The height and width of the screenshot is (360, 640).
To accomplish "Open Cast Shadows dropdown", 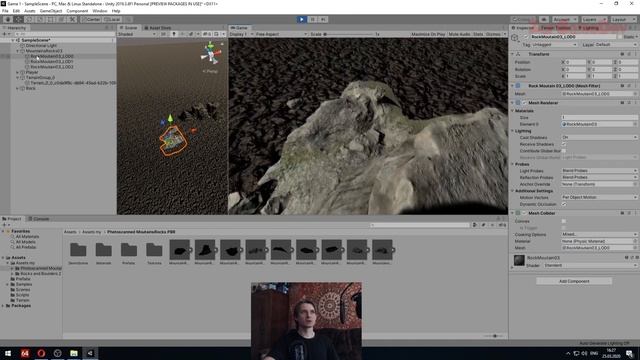I will click(599, 138).
